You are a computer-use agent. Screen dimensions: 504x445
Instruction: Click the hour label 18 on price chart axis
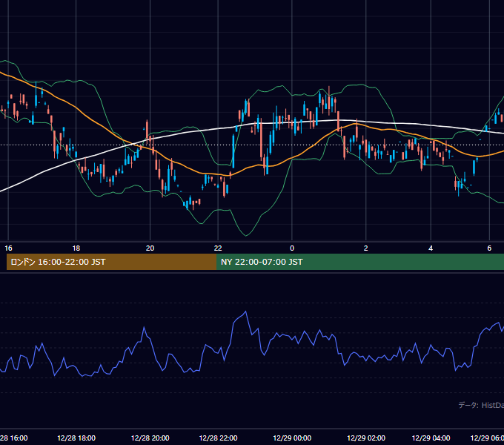pos(76,248)
